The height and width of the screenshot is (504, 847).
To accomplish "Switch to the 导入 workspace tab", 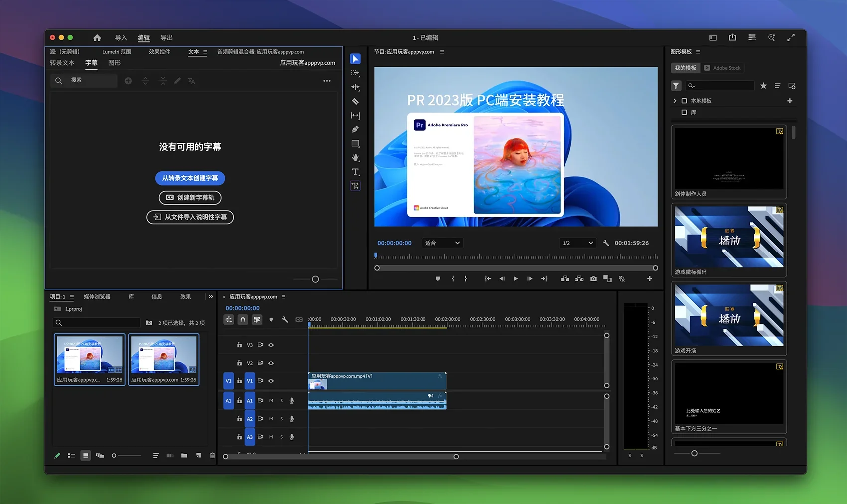I will click(121, 38).
